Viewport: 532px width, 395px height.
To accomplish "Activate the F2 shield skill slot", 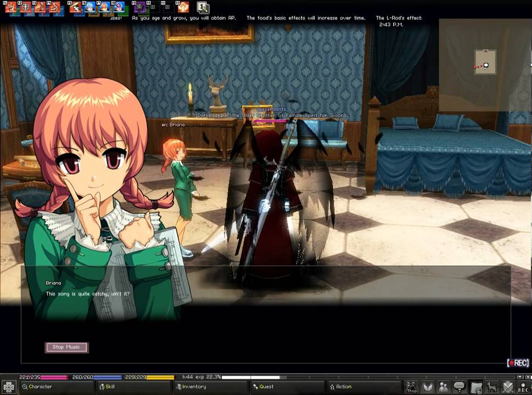I will point(25,7).
